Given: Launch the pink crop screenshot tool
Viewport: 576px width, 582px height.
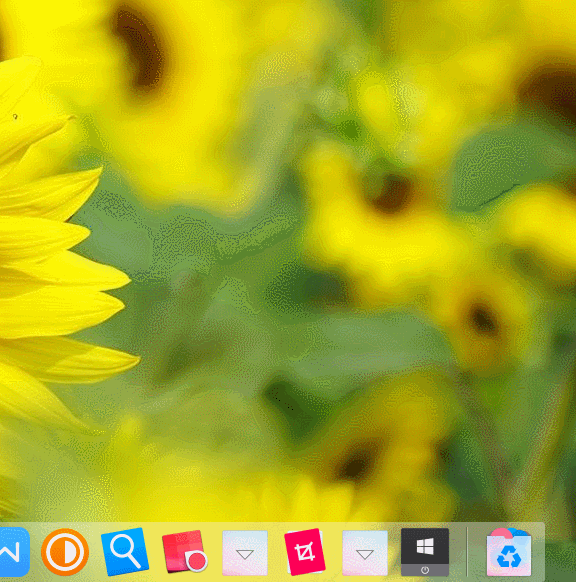Looking at the screenshot, I should (305, 552).
